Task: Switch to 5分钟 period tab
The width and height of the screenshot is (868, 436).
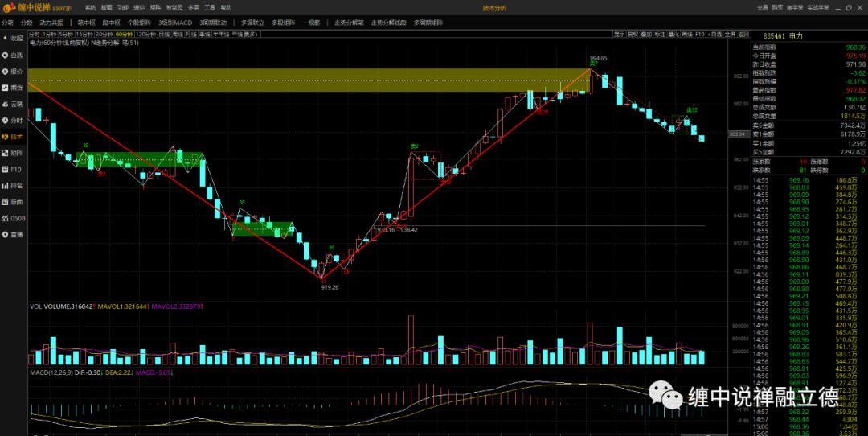Action: [66, 35]
